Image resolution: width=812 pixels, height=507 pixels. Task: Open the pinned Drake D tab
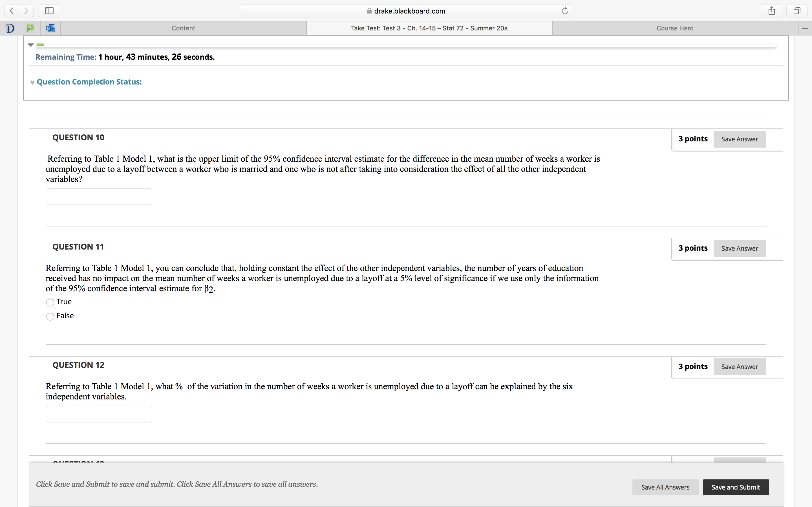[x=10, y=28]
